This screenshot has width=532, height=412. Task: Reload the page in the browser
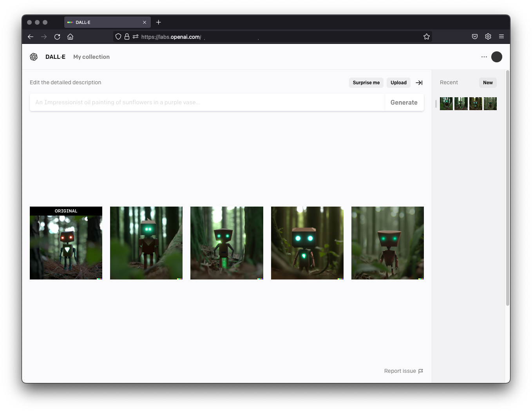[x=57, y=37]
